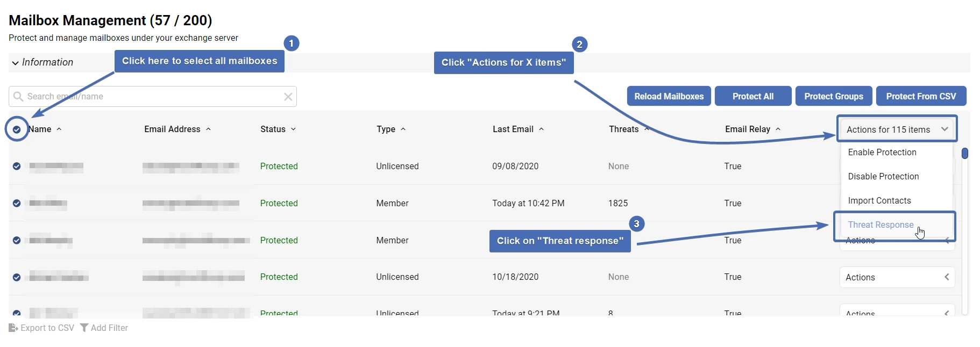Click the sort arrow next to Name column
980x347 pixels.
point(59,129)
